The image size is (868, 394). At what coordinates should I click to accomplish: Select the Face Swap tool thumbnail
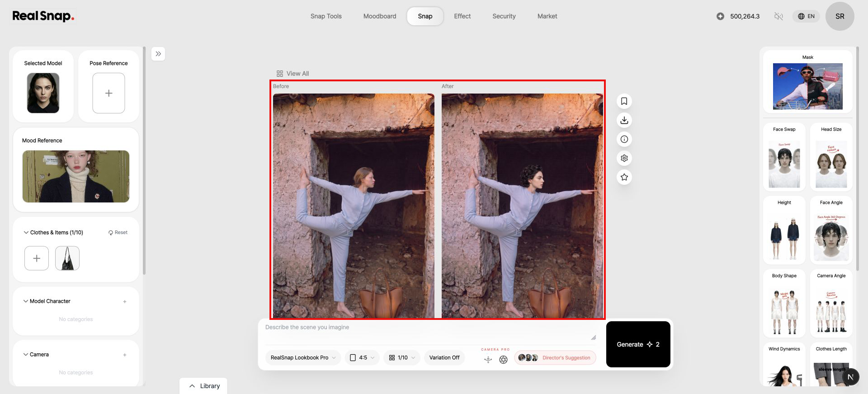(784, 157)
